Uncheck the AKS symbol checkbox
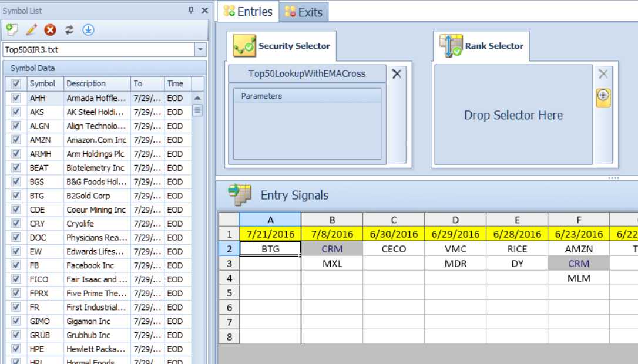This screenshot has height=364, width=638. pyautogui.click(x=16, y=112)
